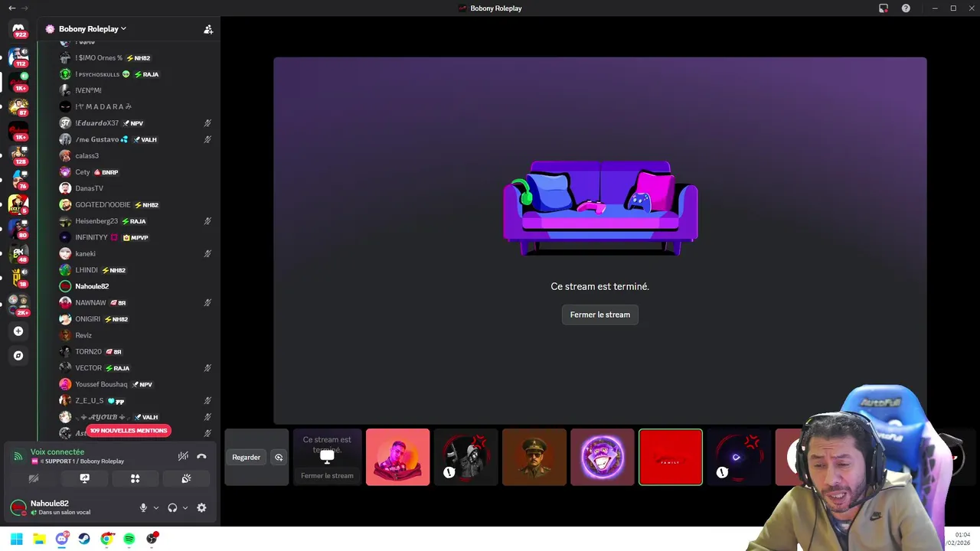
Task: Select member LHINDI
Action: pyautogui.click(x=86, y=270)
